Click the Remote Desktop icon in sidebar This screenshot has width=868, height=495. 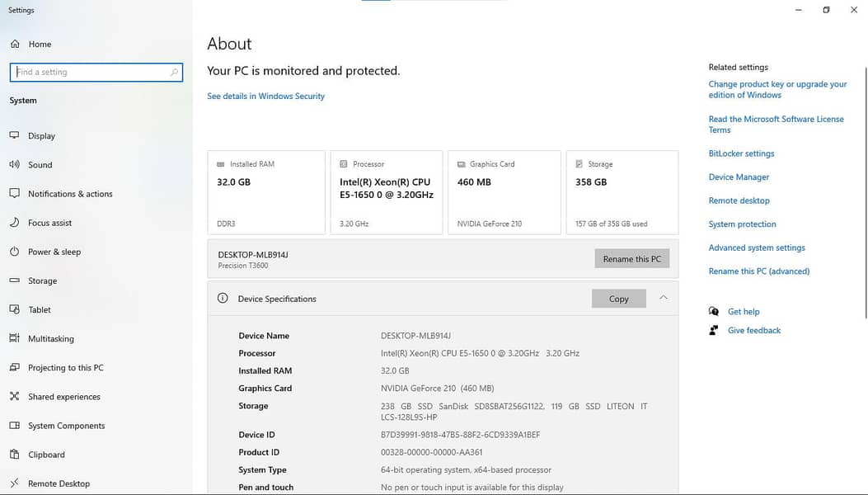[x=14, y=483]
